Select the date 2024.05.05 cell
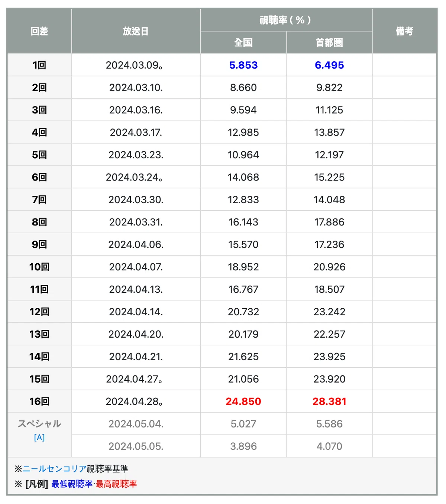 [136, 446]
